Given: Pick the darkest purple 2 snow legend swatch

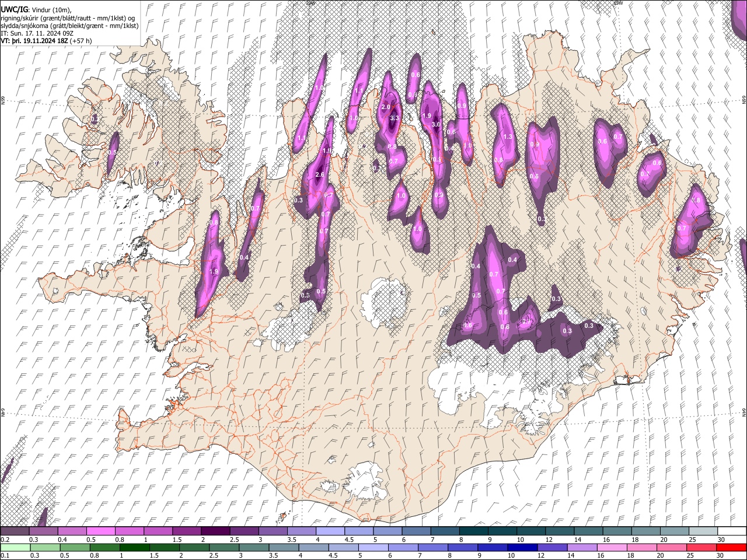Looking at the screenshot, I should click(215, 531).
